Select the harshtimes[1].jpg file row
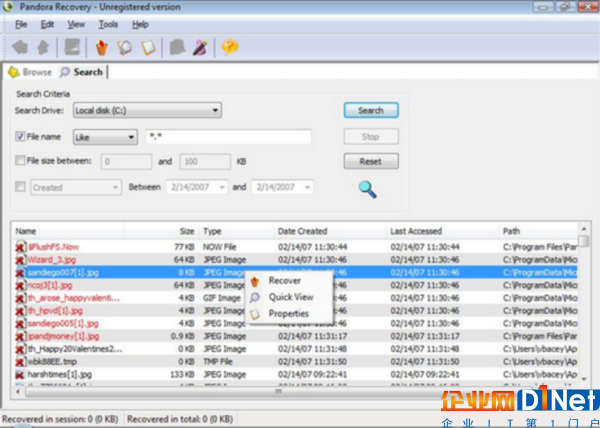 click(295, 374)
